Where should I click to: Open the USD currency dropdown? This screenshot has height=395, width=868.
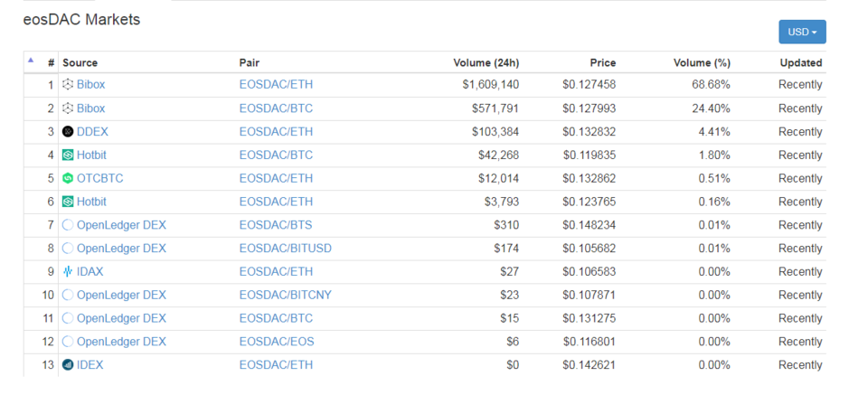pyautogui.click(x=802, y=33)
